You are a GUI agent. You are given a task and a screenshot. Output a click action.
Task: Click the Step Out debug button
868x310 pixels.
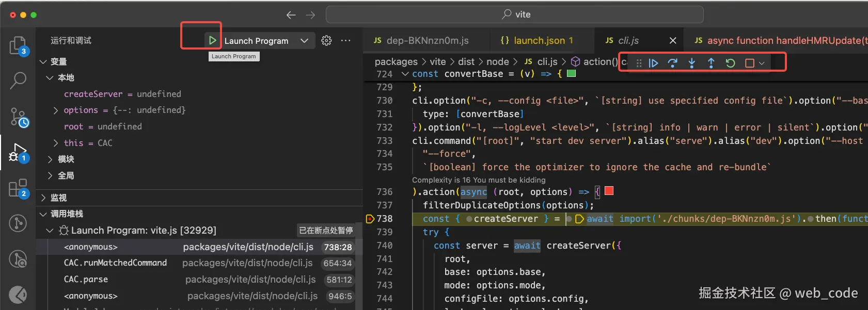coord(711,63)
